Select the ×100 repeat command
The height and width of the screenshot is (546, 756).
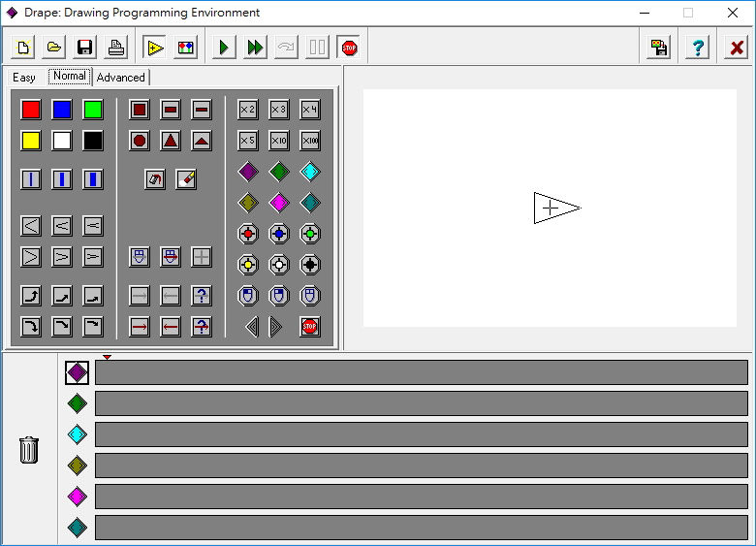(x=310, y=141)
